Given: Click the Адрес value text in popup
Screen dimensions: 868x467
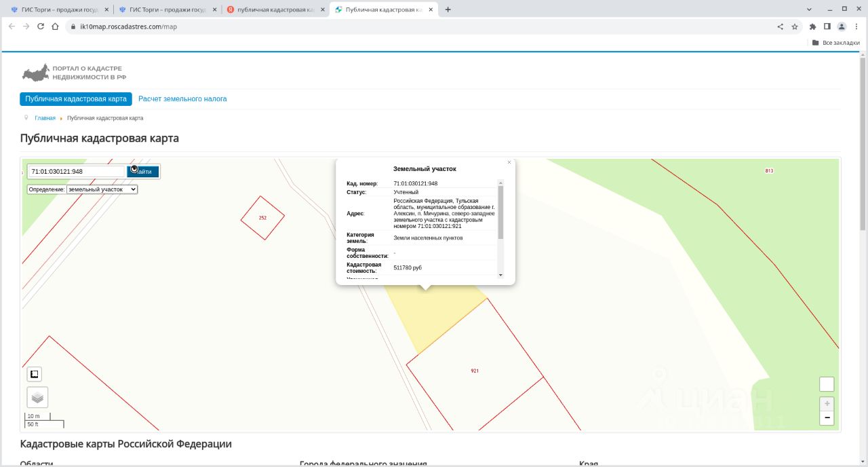Looking at the screenshot, I should tap(444, 213).
